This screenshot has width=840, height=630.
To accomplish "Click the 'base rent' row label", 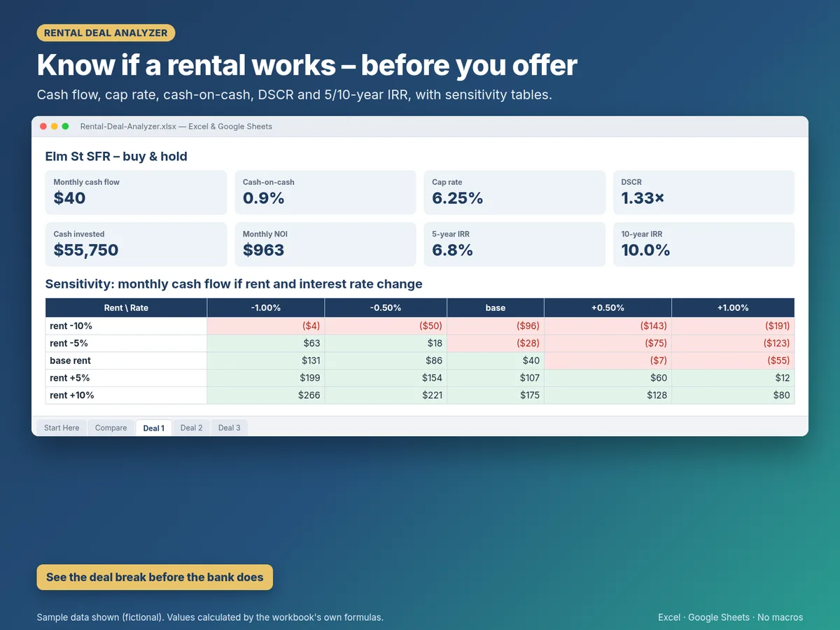I will click(126, 360).
